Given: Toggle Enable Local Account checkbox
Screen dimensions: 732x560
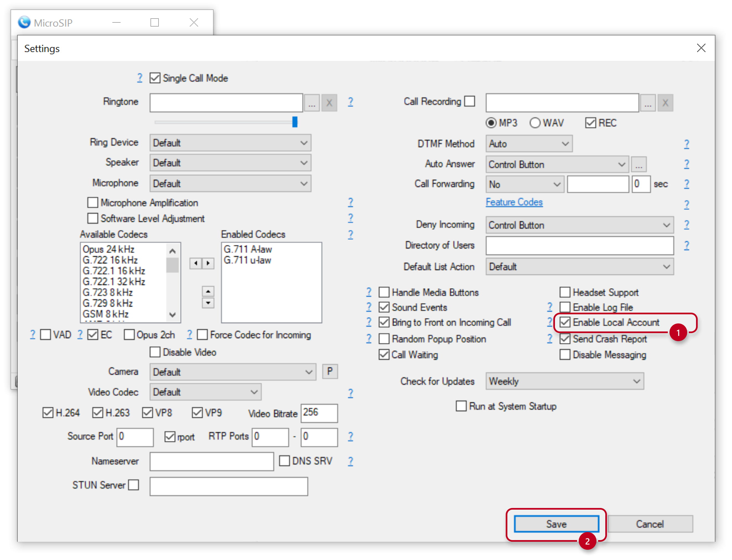Looking at the screenshot, I should coord(565,322).
